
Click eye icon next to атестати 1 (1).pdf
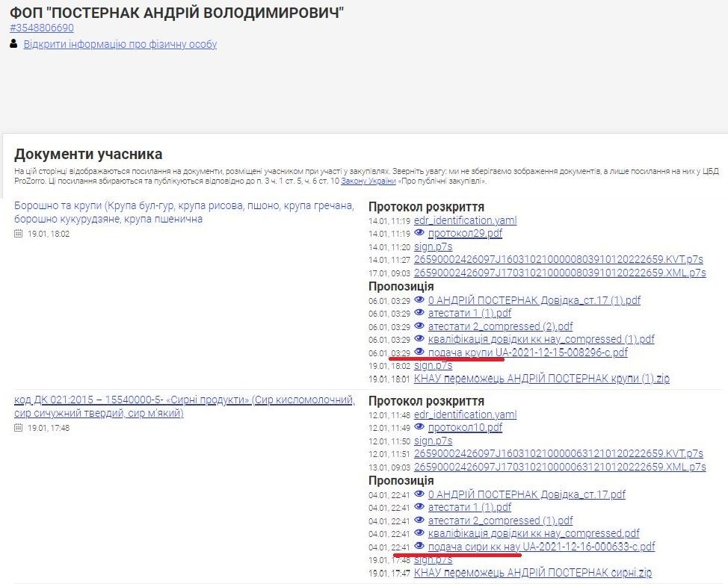[x=419, y=314]
